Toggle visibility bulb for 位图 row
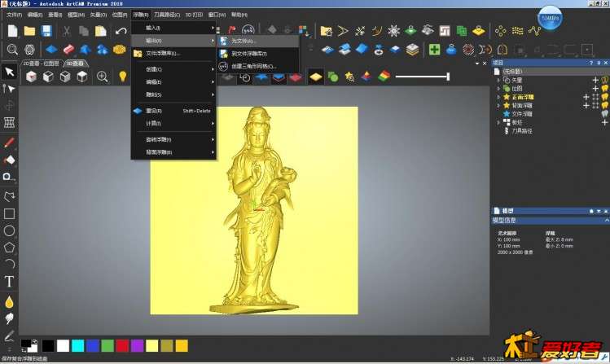This screenshot has width=610, height=364. (x=604, y=88)
